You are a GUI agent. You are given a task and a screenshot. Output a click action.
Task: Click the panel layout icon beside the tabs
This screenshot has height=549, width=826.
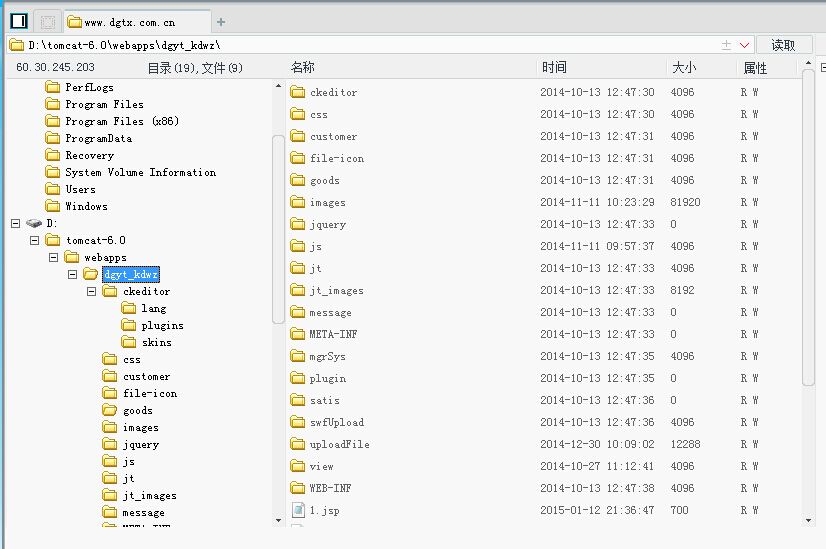pos(19,21)
